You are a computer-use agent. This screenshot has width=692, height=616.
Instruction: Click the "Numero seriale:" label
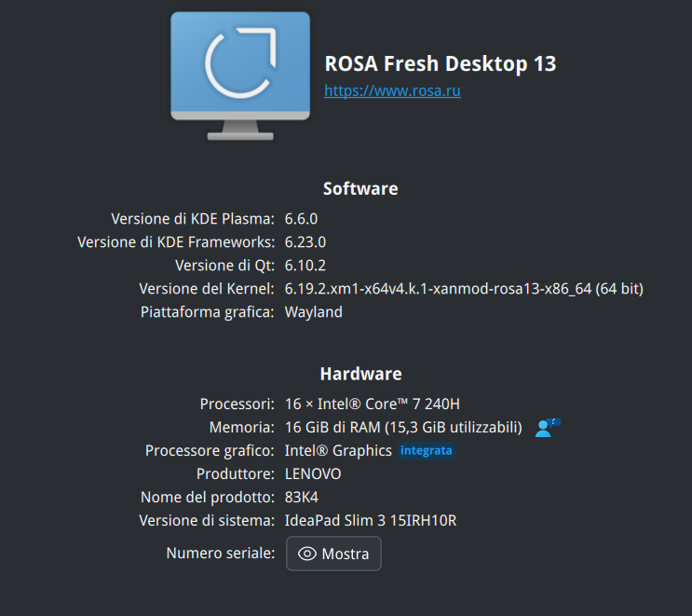(221, 553)
